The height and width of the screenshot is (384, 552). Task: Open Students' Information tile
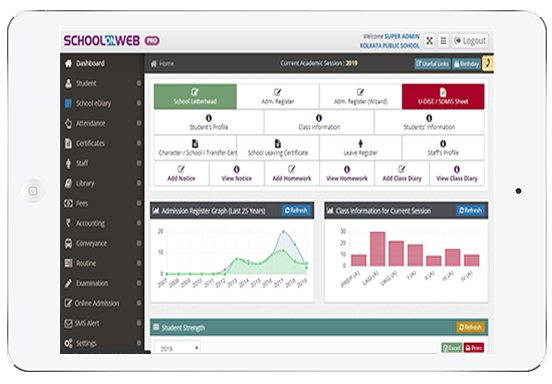tap(429, 122)
